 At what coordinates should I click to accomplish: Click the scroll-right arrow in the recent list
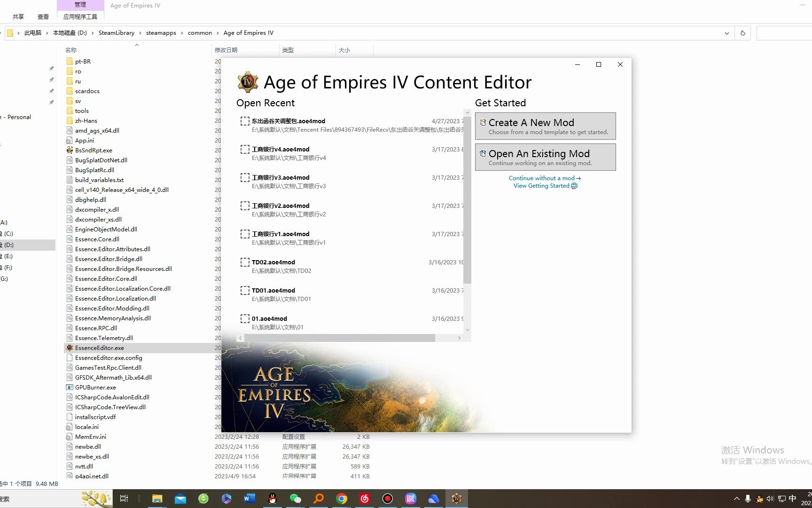coord(459,338)
